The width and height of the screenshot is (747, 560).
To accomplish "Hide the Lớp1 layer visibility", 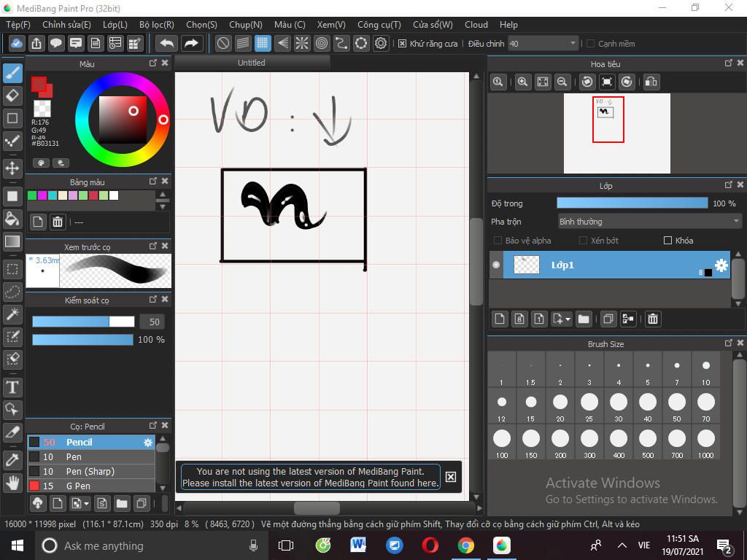I will point(496,265).
